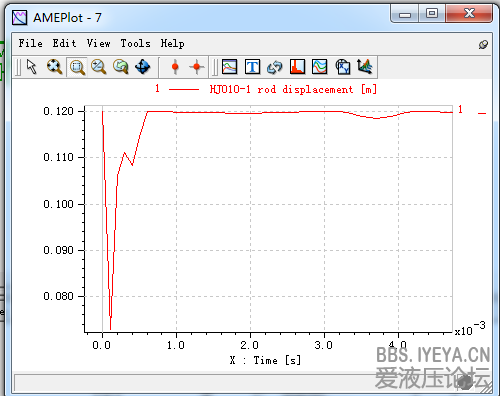Viewport: 500px width, 396px height.
Task: Click the HJ010-1 rod displacement legend label
Action: 293,89
